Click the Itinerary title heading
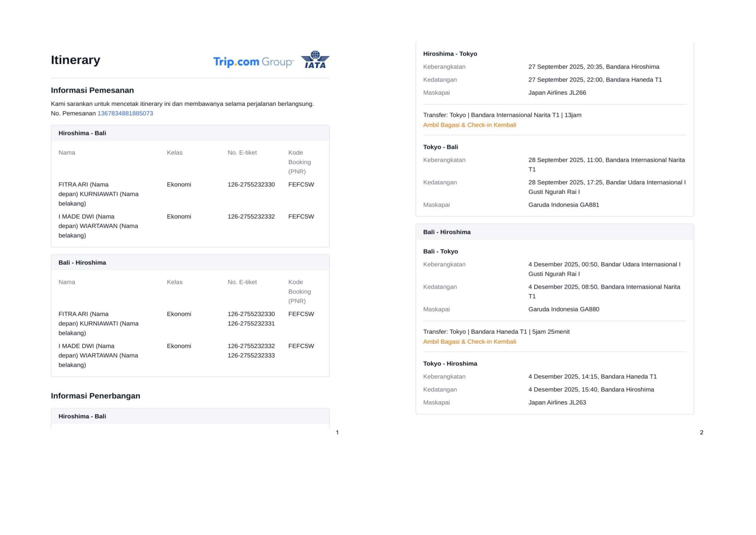The width and height of the screenshot is (756, 535). tap(75, 60)
